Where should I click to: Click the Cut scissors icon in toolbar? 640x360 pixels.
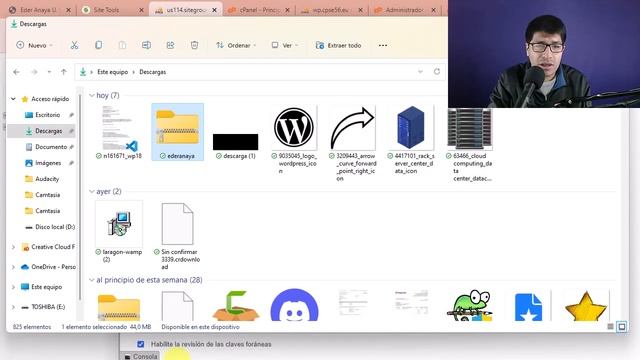[x=74, y=45]
